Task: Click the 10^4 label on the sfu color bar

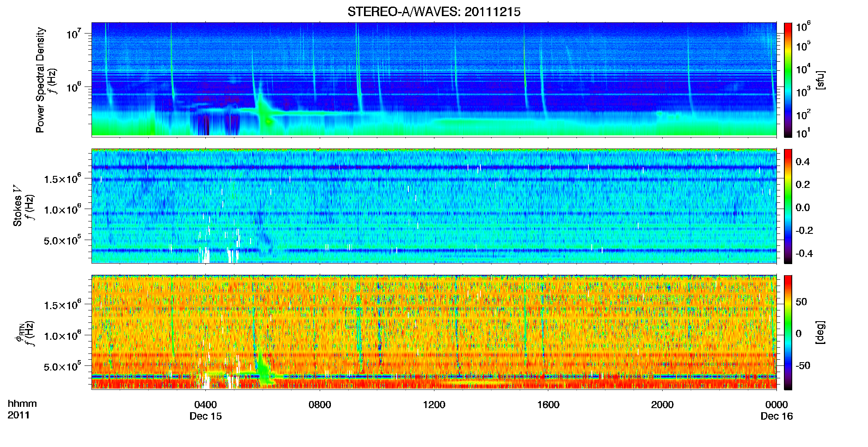Action: point(803,70)
